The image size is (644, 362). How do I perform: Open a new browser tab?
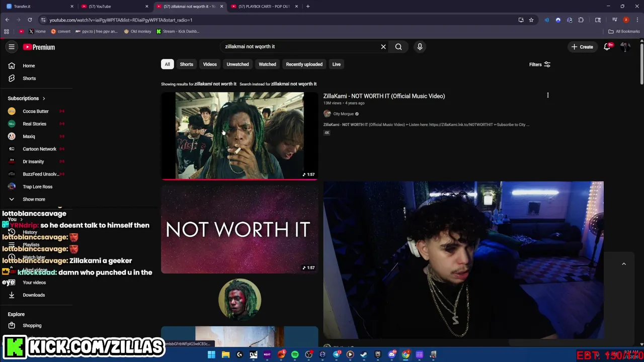tap(308, 7)
